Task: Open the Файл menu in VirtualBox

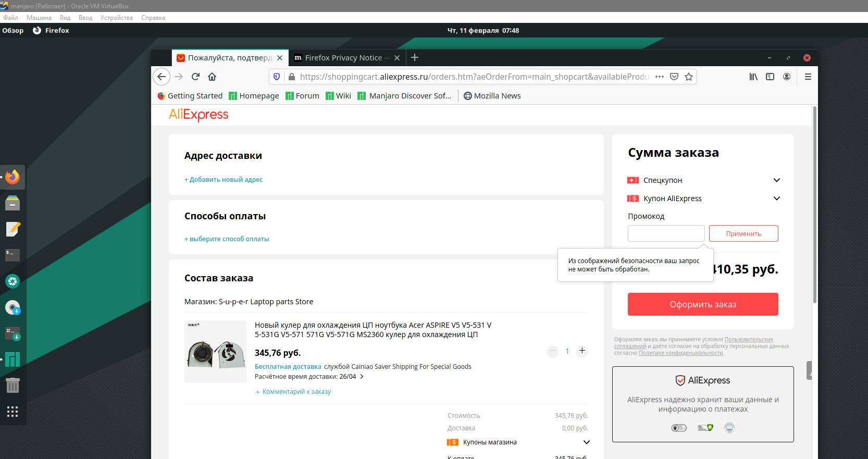Action: coord(10,18)
